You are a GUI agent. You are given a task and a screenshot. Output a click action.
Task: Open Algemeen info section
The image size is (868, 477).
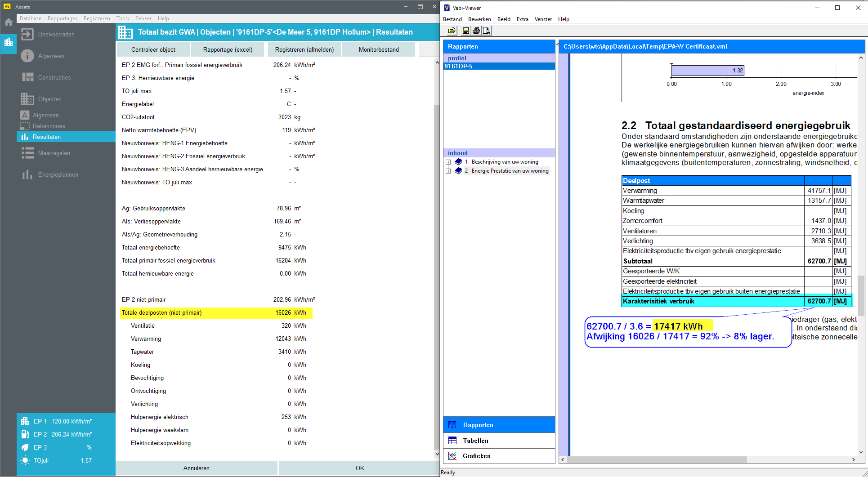(x=51, y=56)
